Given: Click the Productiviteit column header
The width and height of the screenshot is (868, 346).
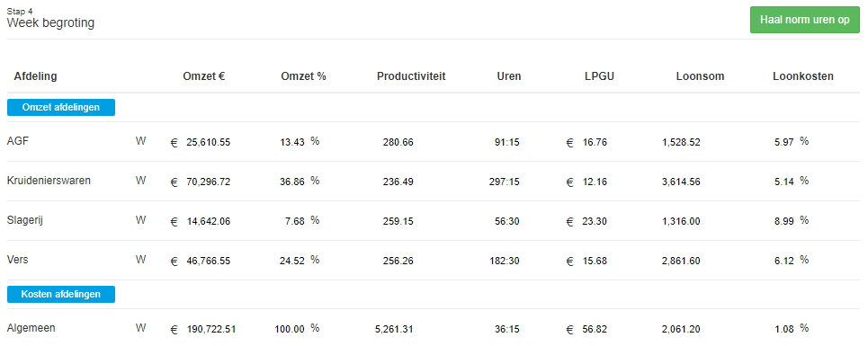Looking at the screenshot, I should pos(411,76).
